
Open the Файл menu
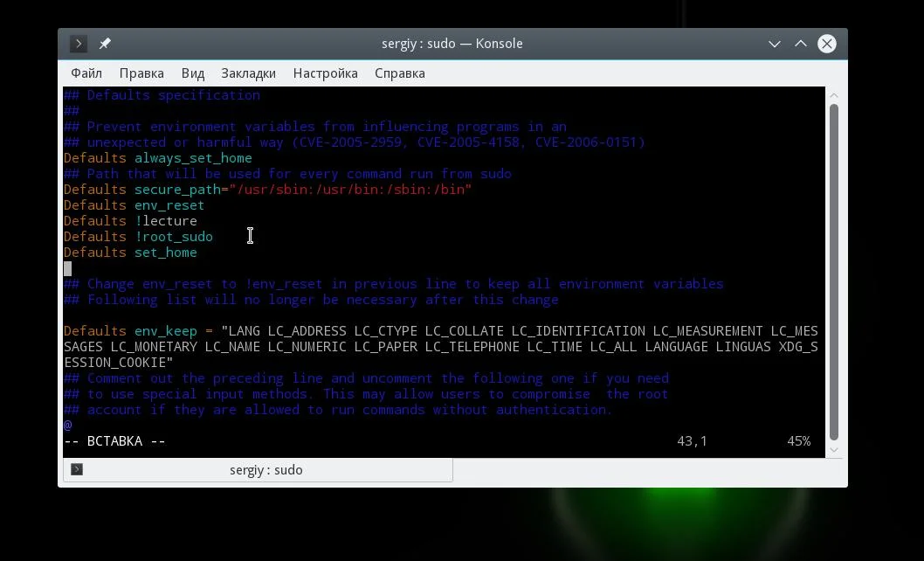point(86,73)
